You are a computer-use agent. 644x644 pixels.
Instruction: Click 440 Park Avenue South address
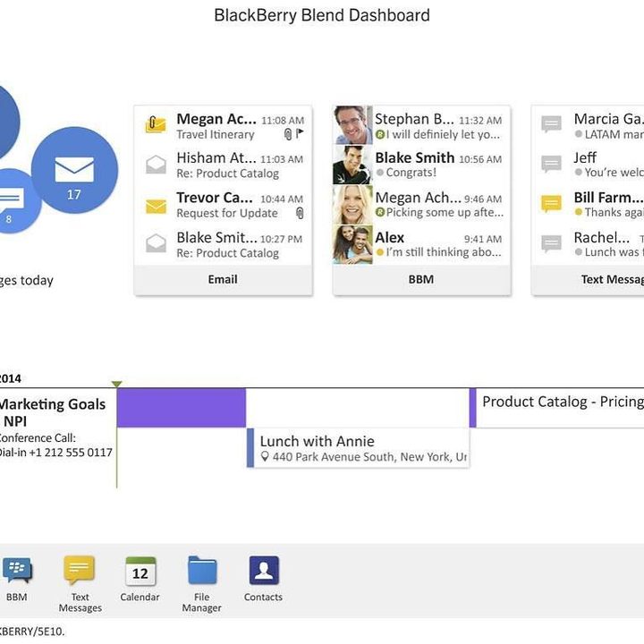click(x=369, y=457)
